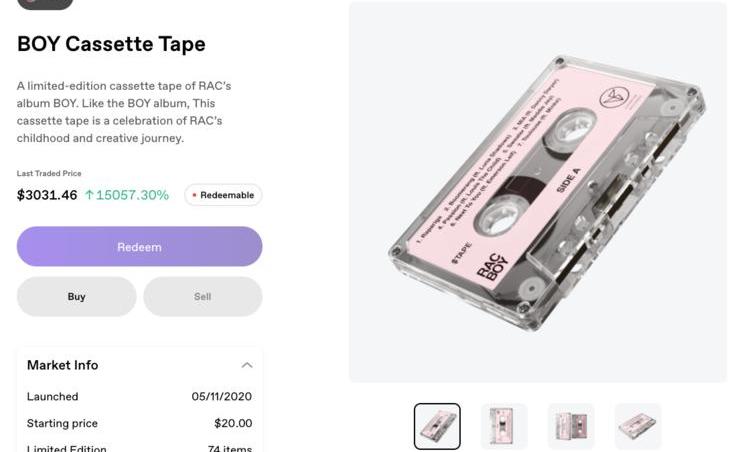Click the Market Info section heading

coord(63,365)
